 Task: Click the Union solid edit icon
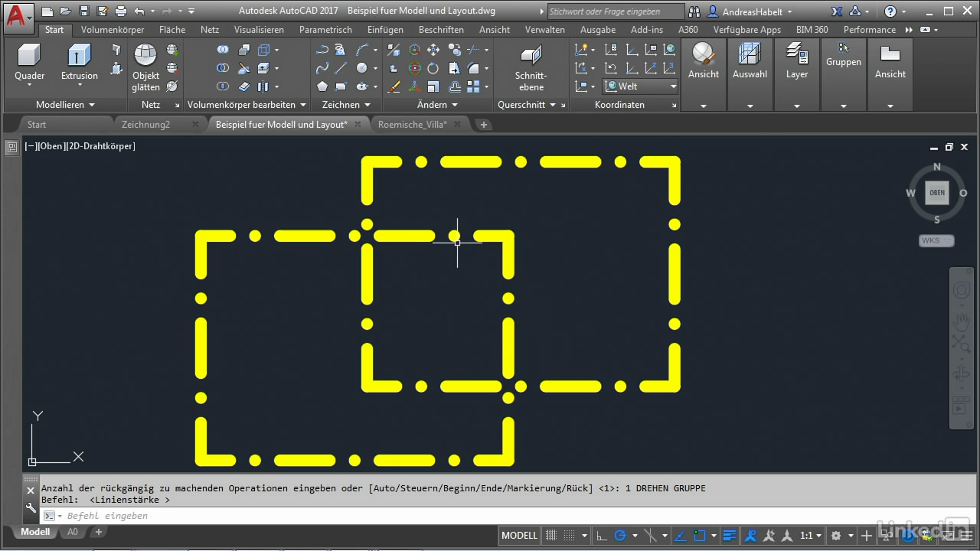coord(223,49)
